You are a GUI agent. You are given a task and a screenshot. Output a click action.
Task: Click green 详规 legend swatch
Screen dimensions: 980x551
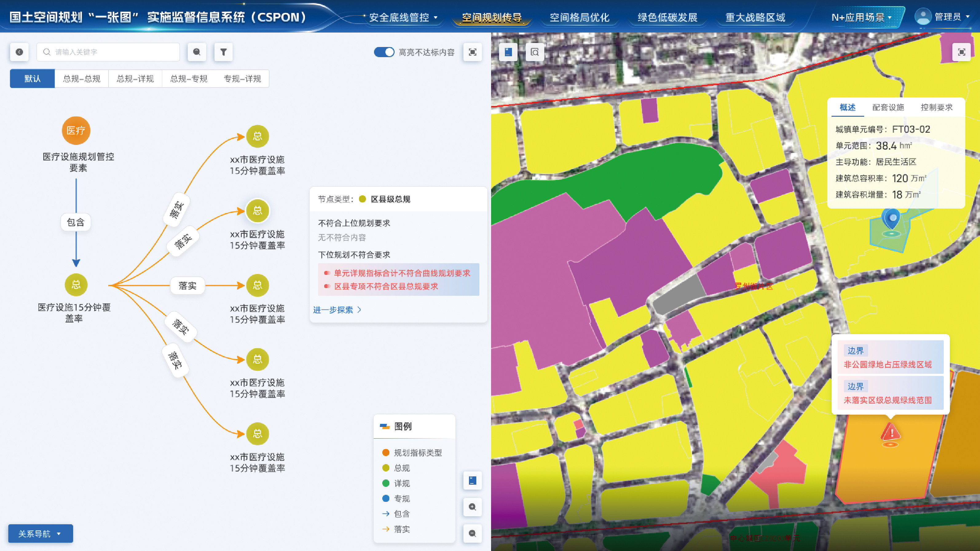click(x=386, y=483)
